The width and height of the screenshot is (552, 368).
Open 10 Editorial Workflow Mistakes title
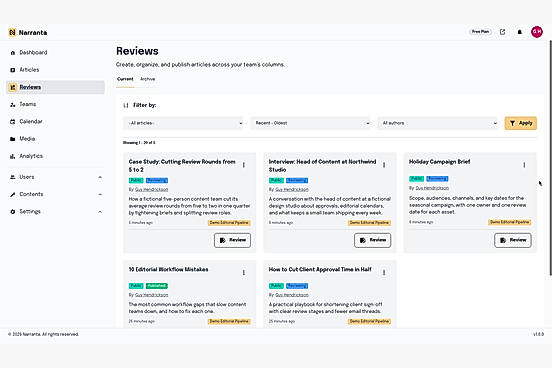[x=168, y=269]
